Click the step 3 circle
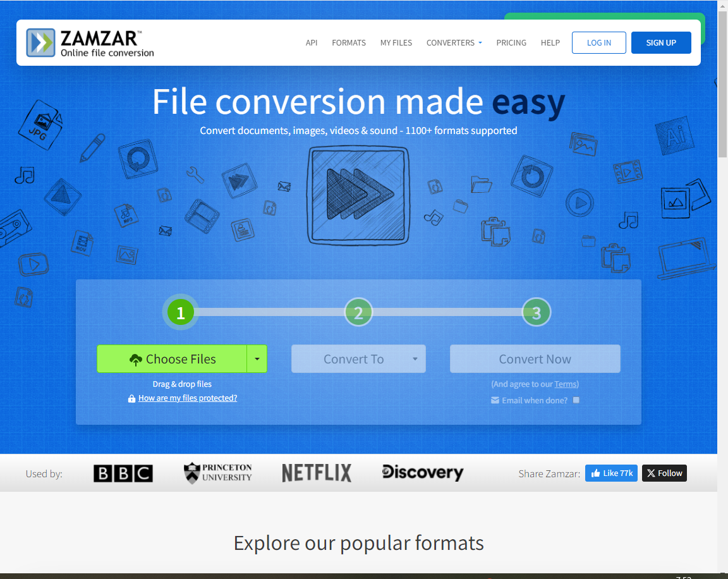This screenshot has height=579, width=728. (x=537, y=312)
